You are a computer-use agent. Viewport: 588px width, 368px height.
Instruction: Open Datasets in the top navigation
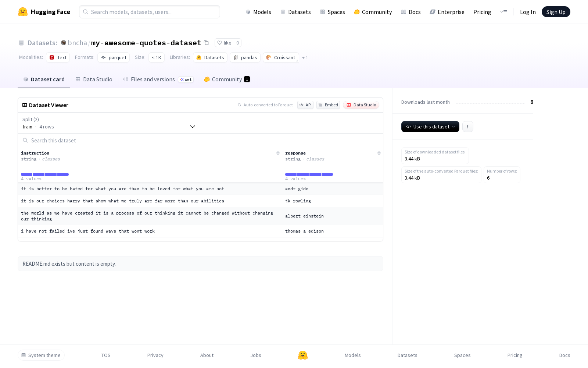tap(295, 12)
